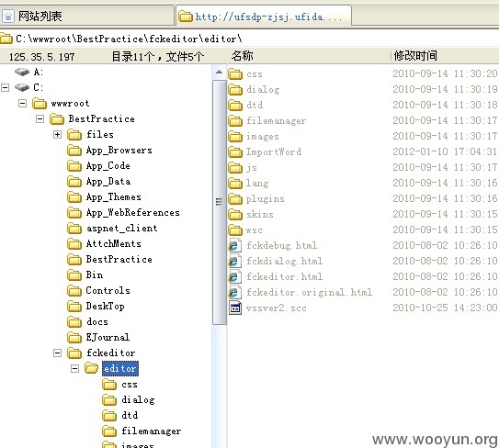This screenshot has width=499, height=448.
Task: Select the dialog folder name in file list
Action: coord(263,90)
